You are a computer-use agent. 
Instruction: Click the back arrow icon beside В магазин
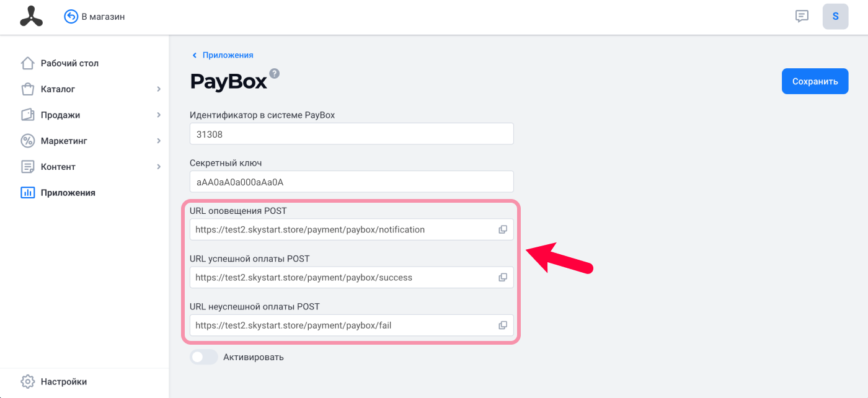71,17
